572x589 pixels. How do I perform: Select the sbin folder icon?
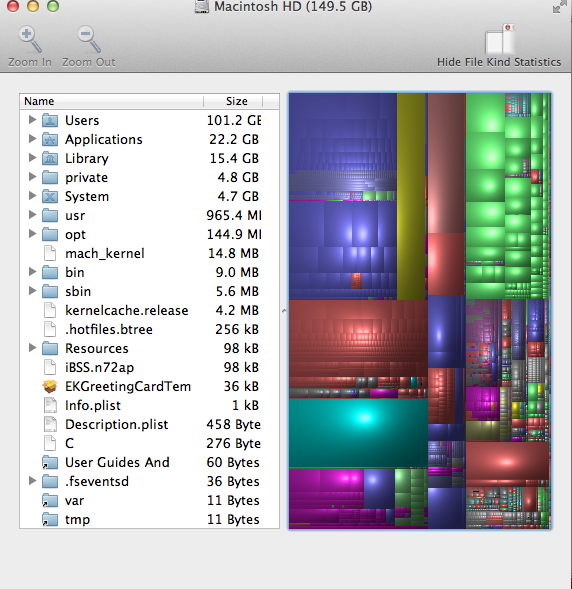50,291
